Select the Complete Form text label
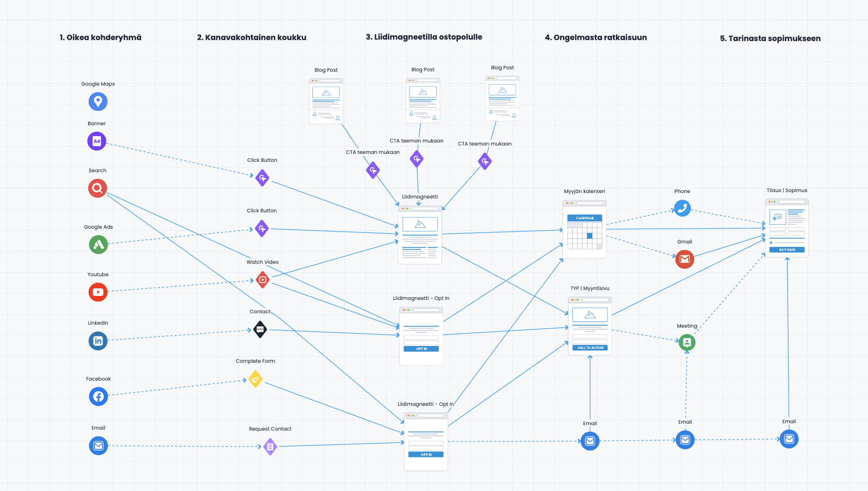The image size is (868, 491). pos(255,361)
